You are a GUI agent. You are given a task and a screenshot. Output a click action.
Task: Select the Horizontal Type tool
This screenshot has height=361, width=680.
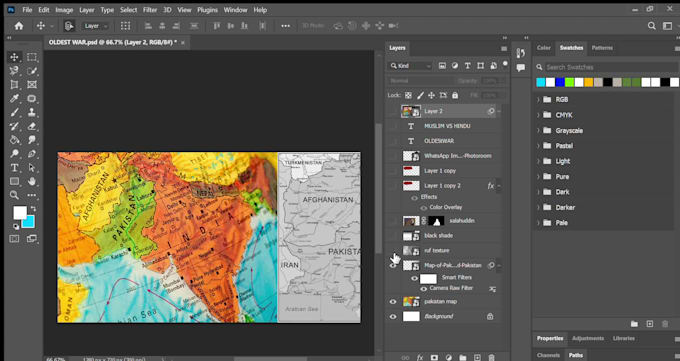click(14, 167)
